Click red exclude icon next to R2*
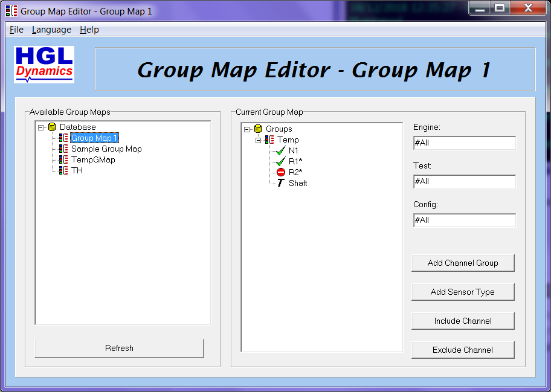 click(281, 172)
